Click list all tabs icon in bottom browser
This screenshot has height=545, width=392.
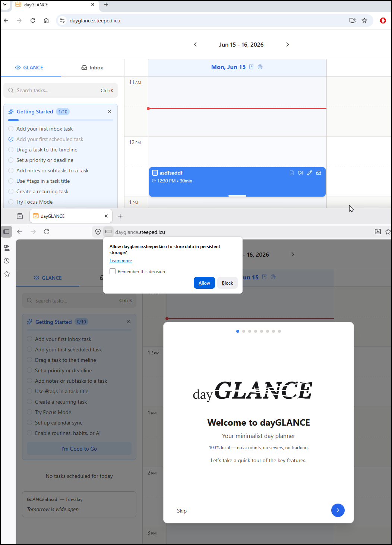coord(20,216)
